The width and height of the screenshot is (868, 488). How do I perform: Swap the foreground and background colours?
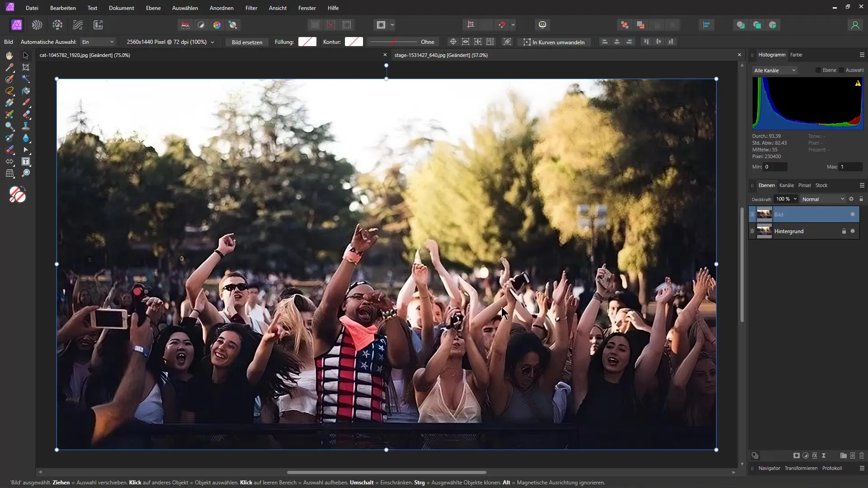click(23, 188)
